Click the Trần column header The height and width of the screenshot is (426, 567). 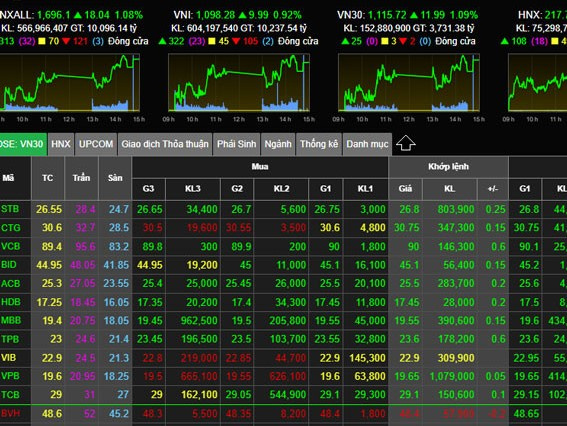pyautogui.click(x=81, y=178)
